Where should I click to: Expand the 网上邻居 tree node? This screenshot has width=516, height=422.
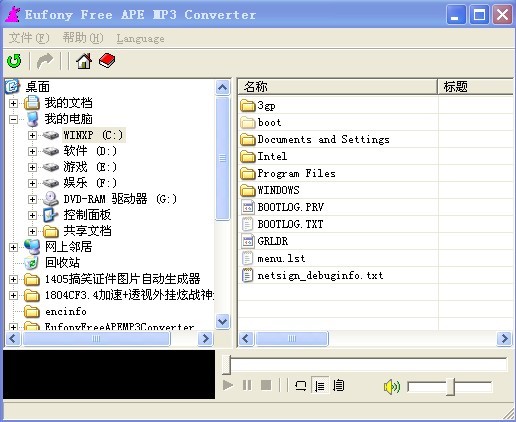coord(13,247)
